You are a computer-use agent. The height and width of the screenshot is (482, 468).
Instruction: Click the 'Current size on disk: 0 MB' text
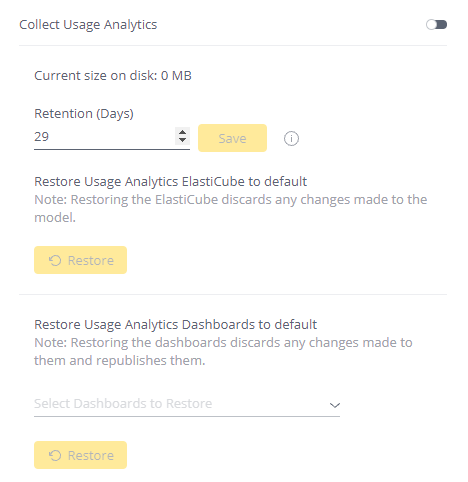113,76
